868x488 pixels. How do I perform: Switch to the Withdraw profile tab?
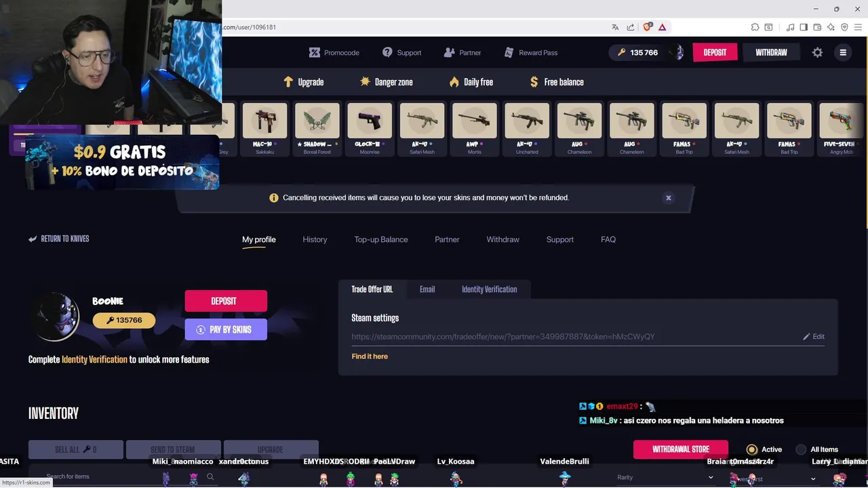pyautogui.click(x=502, y=239)
